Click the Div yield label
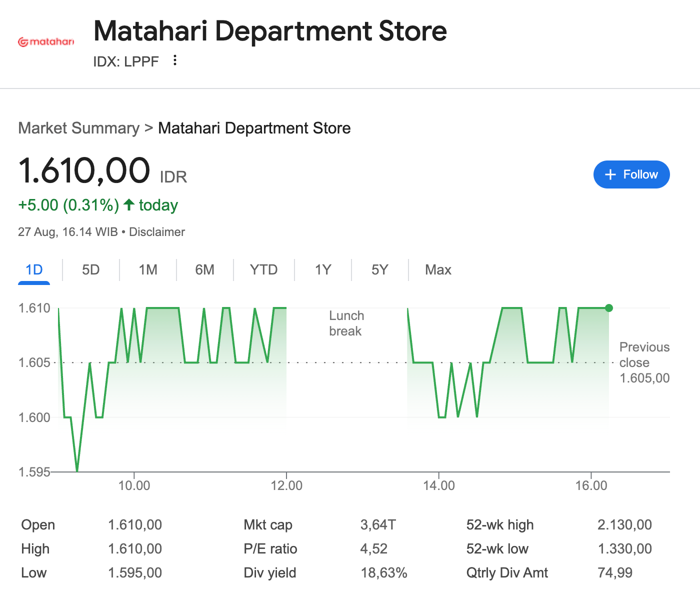This screenshot has width=700, height=602. point(270,573)
